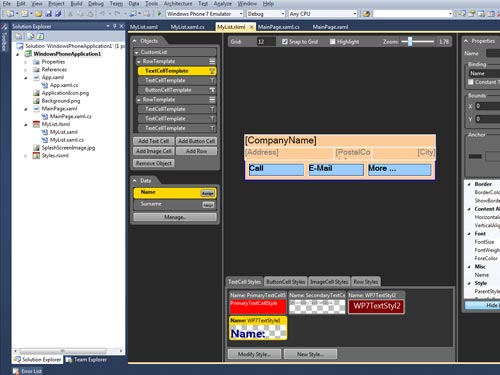This screenshot has width=500, height=375.
Task: Click the Solution Explorer icon at the far right of the toolbar
Action: tap(462, 14)
